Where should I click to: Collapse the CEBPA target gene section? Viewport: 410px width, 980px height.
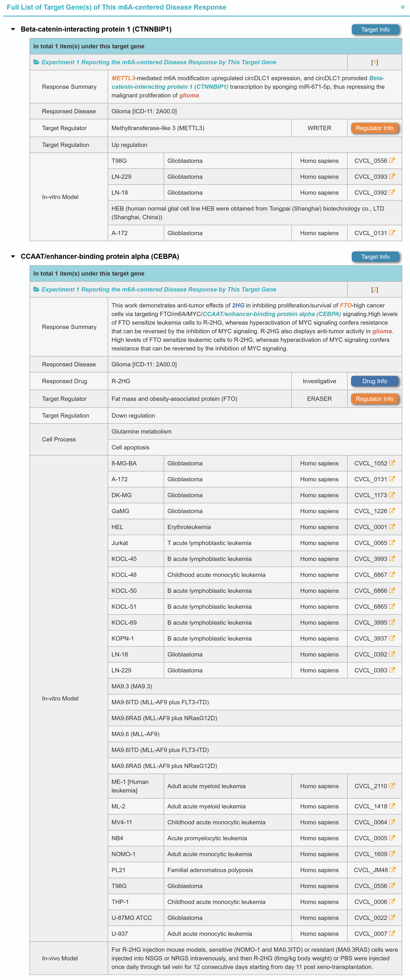[x=13, y=256]
